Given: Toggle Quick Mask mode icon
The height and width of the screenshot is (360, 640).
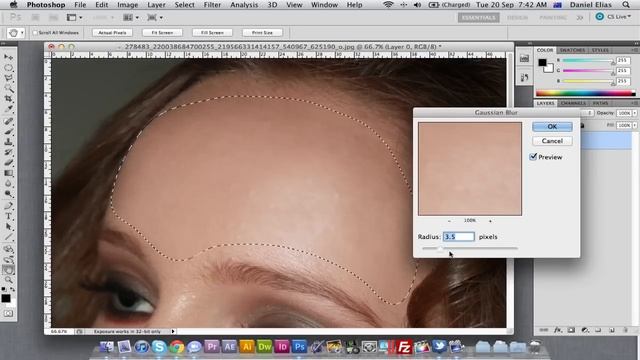Looking at the screenshot, I should 8,313.
